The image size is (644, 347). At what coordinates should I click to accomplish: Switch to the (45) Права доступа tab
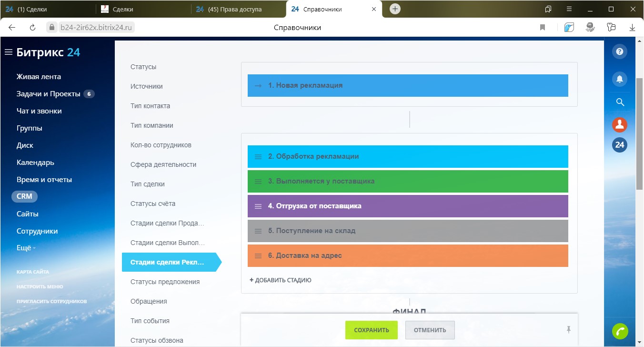pyautogui.click(x=238, y=9)
